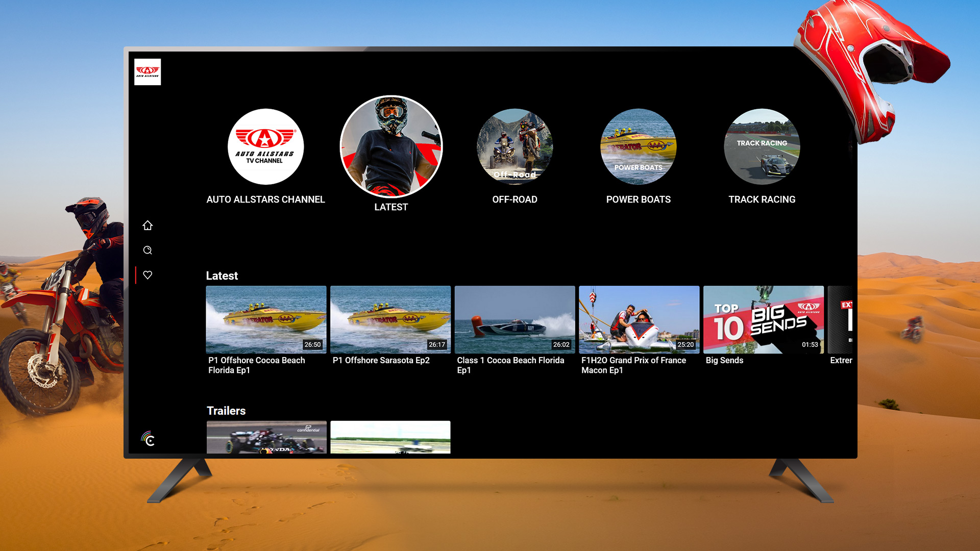The width and height of the screenshot is (980, 551).
Task: Open the Power Boats category circle
Action: (x=638, y=147)
